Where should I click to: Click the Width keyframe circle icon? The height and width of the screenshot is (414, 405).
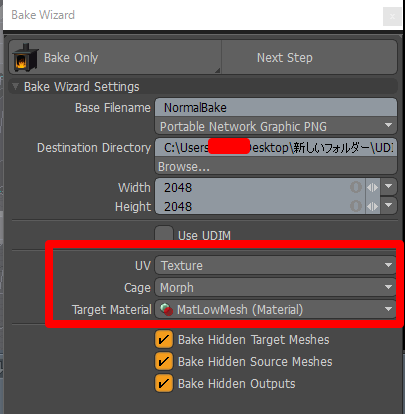356,187
